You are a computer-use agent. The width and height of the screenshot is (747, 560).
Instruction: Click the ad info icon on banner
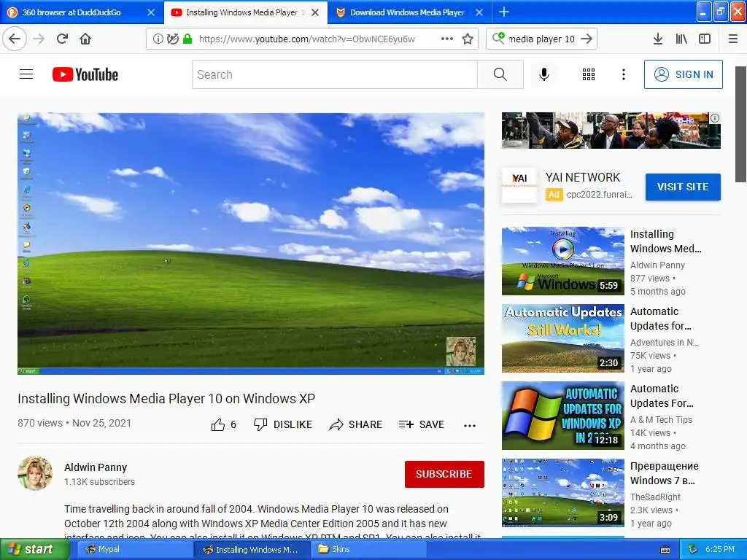(x=715, y=118)
